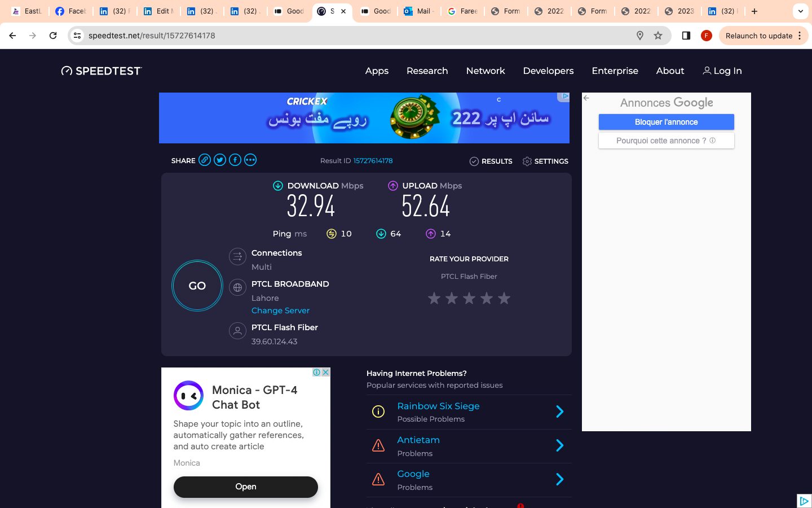Expand the tab search dropdown

coord(801,11)
